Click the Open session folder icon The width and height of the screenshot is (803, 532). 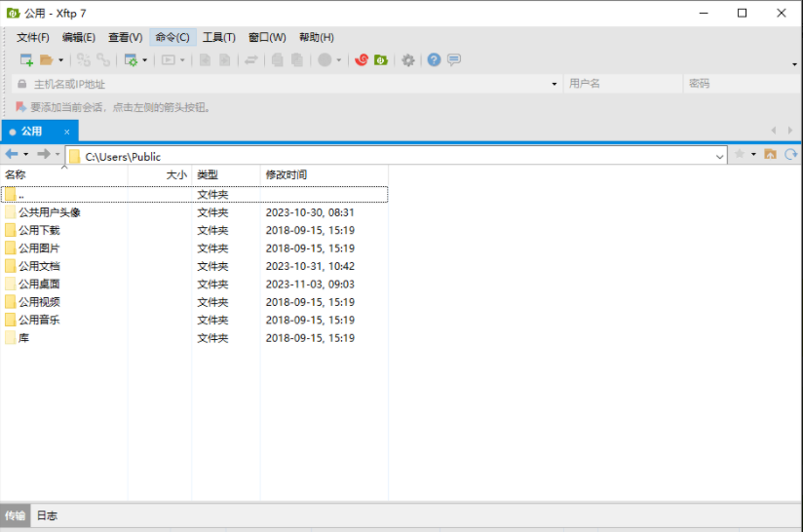46,60
